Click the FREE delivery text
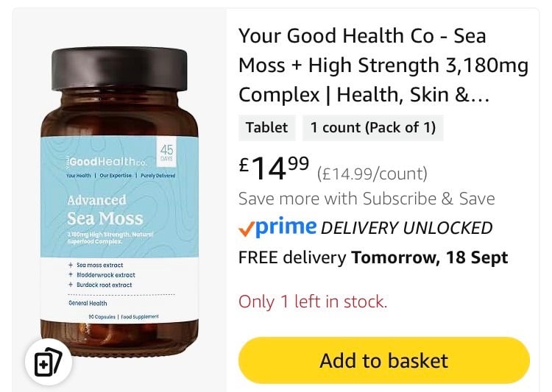 (292, 257)
